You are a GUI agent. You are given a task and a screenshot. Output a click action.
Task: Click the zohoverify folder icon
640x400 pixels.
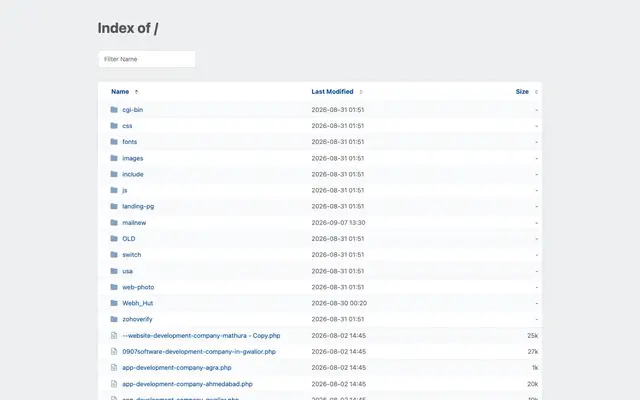[x=114, y=319]
